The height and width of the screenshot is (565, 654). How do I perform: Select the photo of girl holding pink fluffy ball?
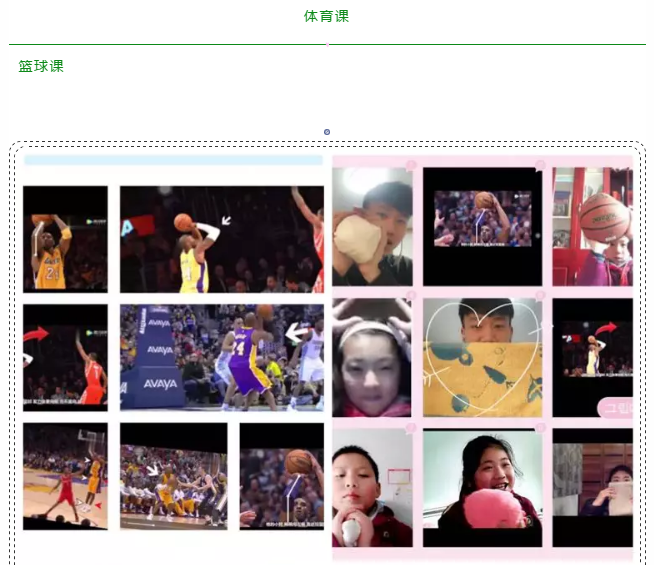point(481,488)
